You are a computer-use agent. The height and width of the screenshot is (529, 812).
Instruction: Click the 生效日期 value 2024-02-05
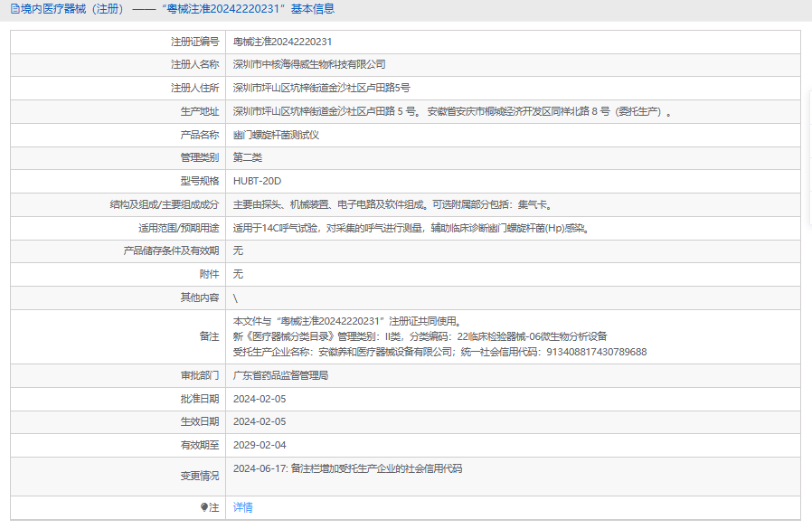click(260, 421)
